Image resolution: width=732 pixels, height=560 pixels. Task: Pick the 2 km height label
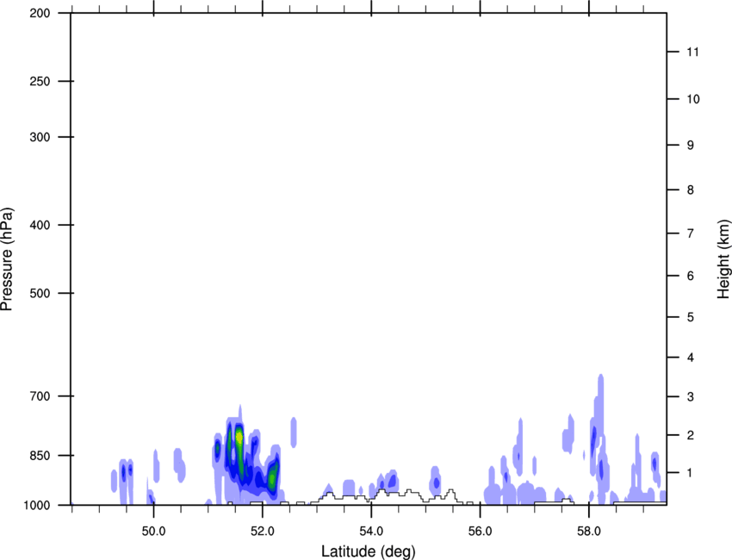coord(691,435)
